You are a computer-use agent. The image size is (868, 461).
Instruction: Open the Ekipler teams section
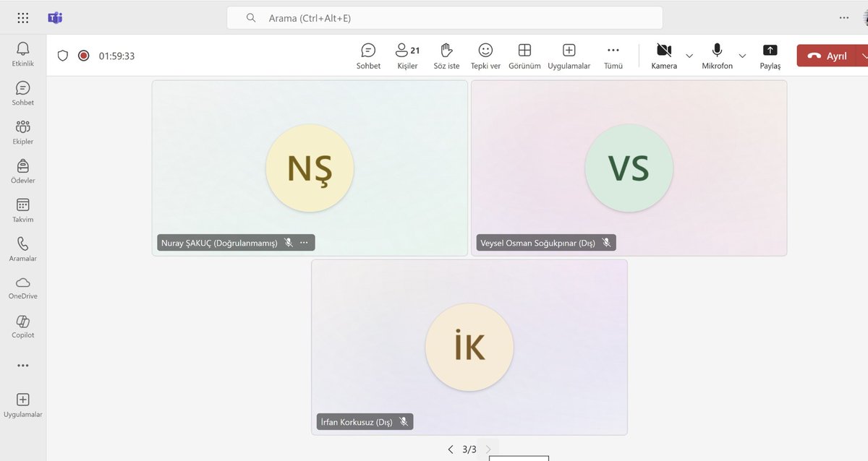point(23,132)
